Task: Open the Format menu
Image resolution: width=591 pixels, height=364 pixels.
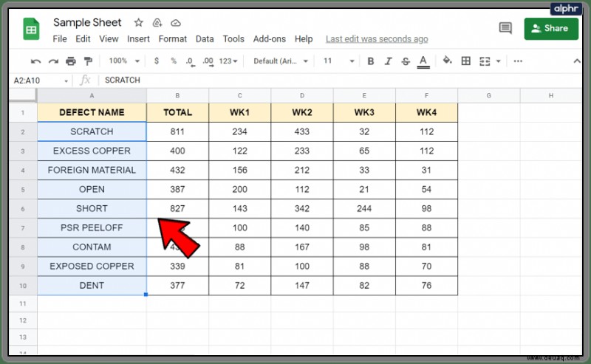Action: (173, 39)
